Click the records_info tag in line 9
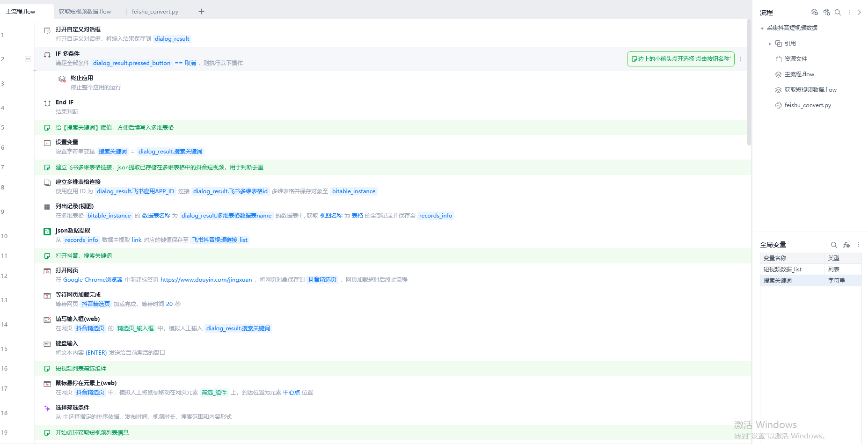The height and width of the screenshot is (444, 868). [436, 216]
